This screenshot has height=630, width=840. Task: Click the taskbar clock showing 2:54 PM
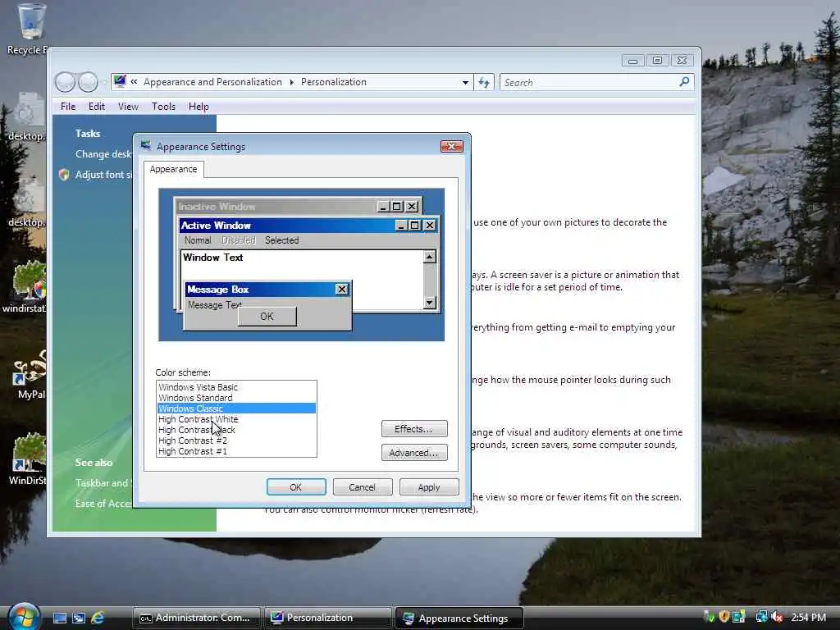click(x=808, y=617)
